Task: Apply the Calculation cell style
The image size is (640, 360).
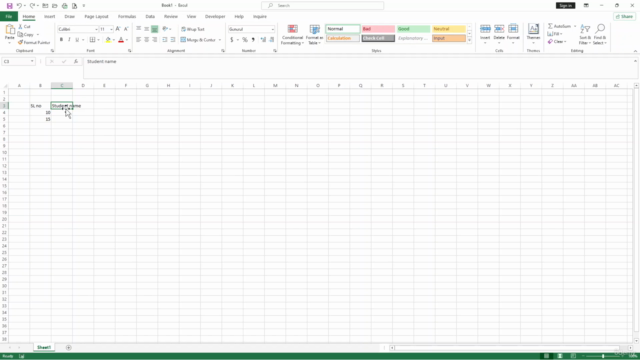Action: coord(343,38)
